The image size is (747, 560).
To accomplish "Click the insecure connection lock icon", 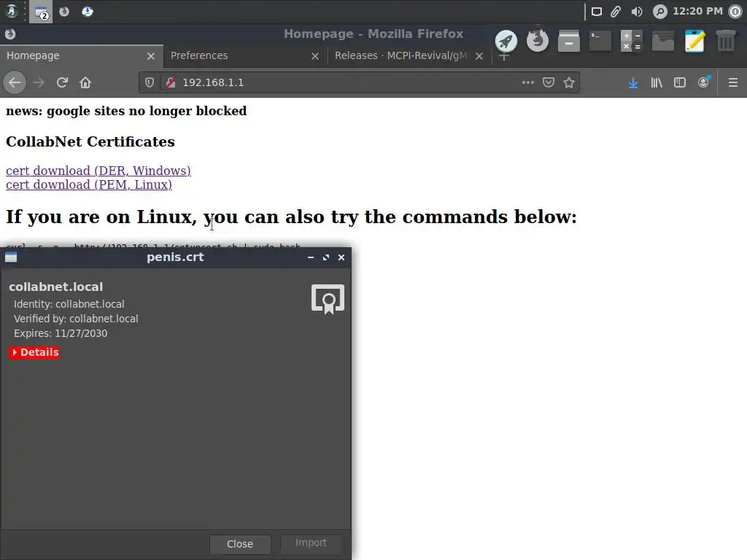I will pos(171,82).
